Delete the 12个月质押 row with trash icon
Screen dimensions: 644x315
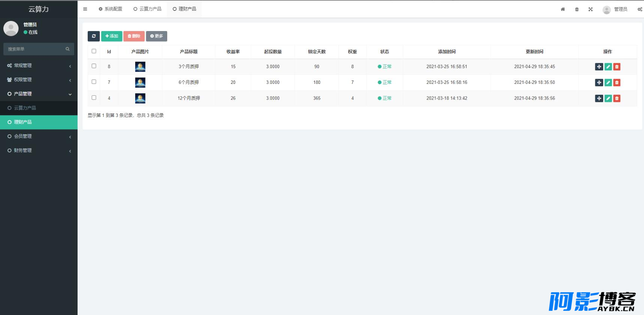point(617,98)
